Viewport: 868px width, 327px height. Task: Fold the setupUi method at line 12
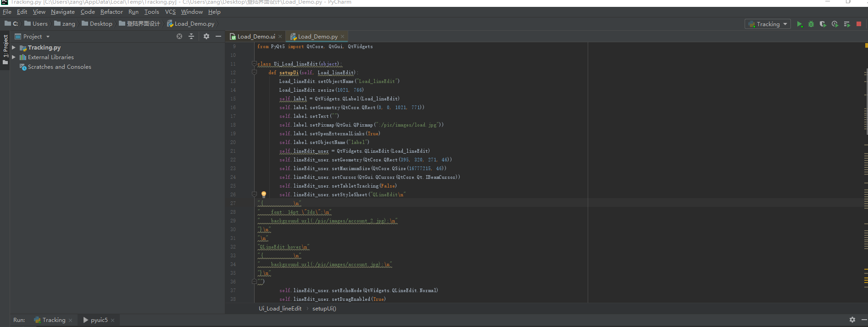254,72
